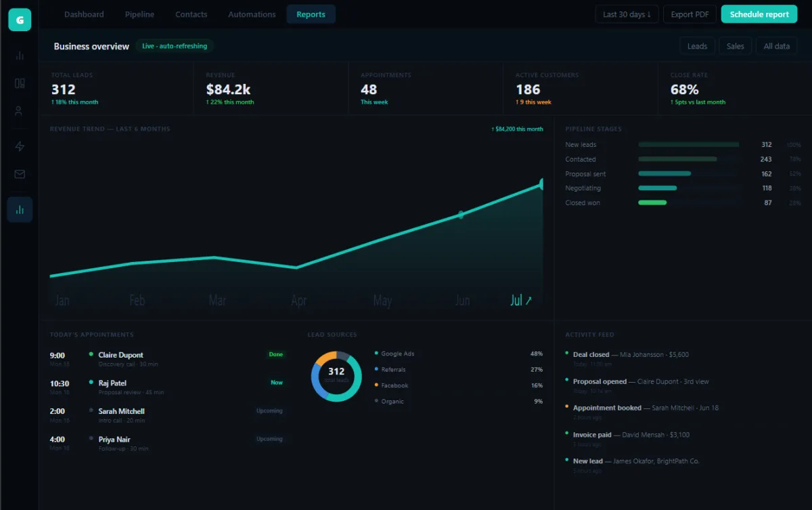Image resolution: width=812 pixels, height=510 pixels.
Task: Click the green G logo icon
Action: [20, 20]
